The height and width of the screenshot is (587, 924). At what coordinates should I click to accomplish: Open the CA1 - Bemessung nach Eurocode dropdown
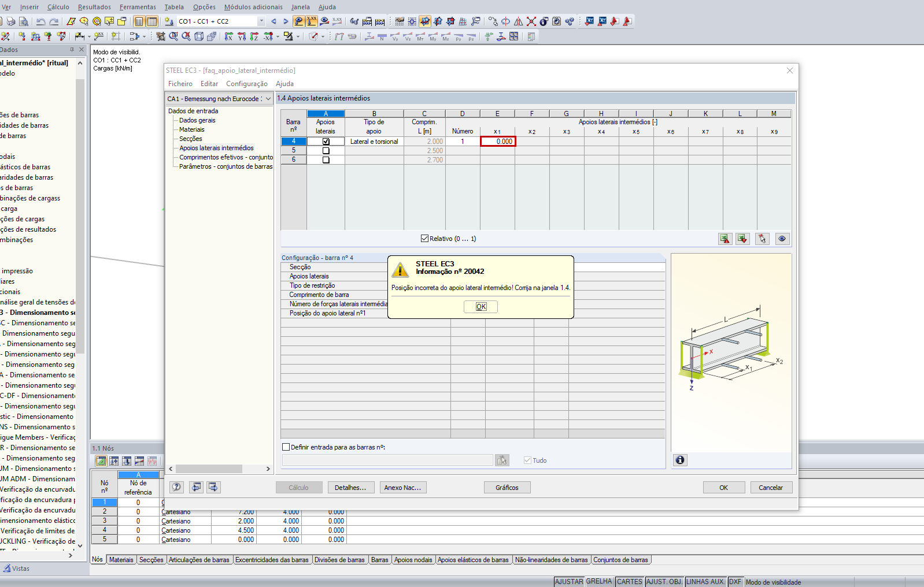pyautogui.click(x=268, y=99)
